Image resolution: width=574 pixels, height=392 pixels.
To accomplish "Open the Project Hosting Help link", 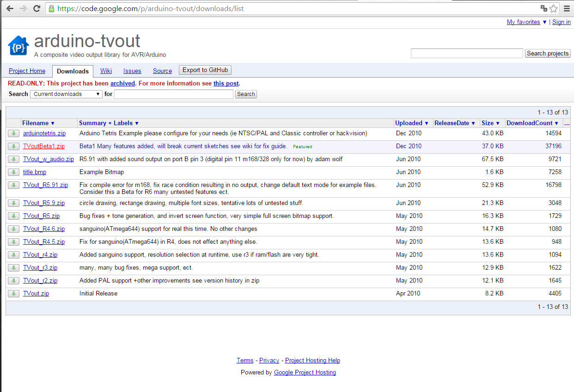I will 312,361.
